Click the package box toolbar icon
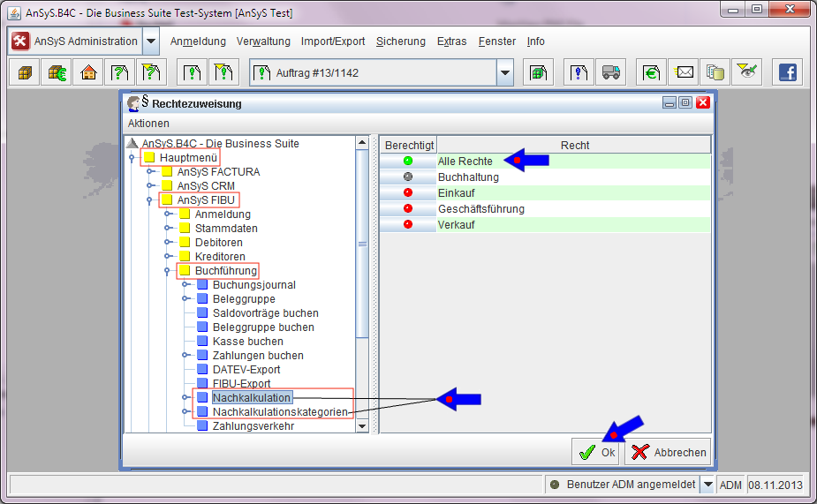 pos(25,73)
